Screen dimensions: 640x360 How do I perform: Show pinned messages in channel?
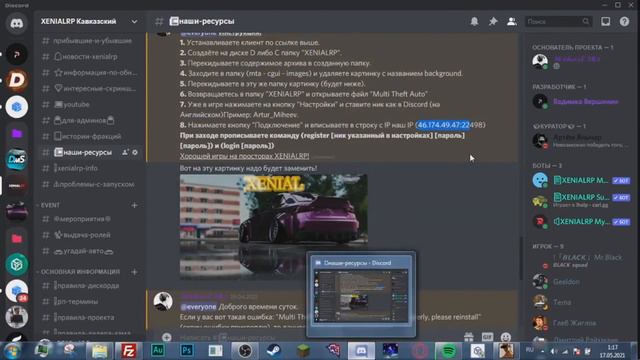(x=493, y=21)
